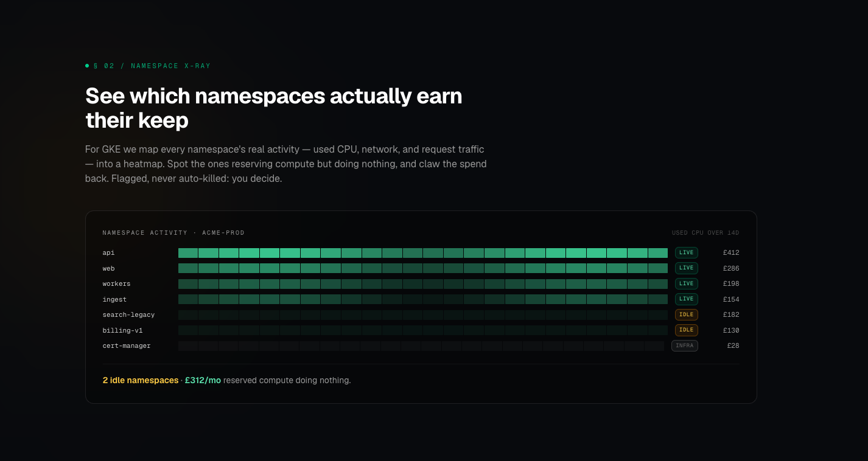Click the ingest heatmap row
The height and width of the screenshot is (461, 868).
click(x=423, y=299)
